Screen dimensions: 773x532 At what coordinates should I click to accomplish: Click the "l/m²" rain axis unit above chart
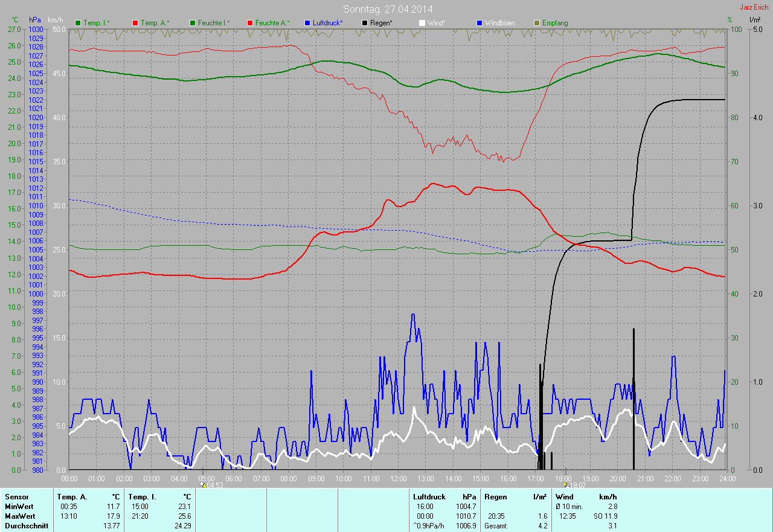(x=755, y=20)
